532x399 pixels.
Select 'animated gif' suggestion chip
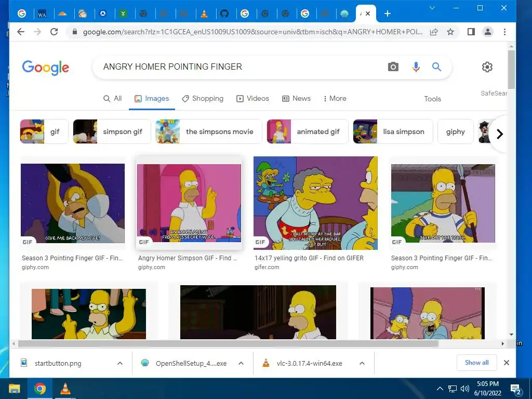coord(308,131)
